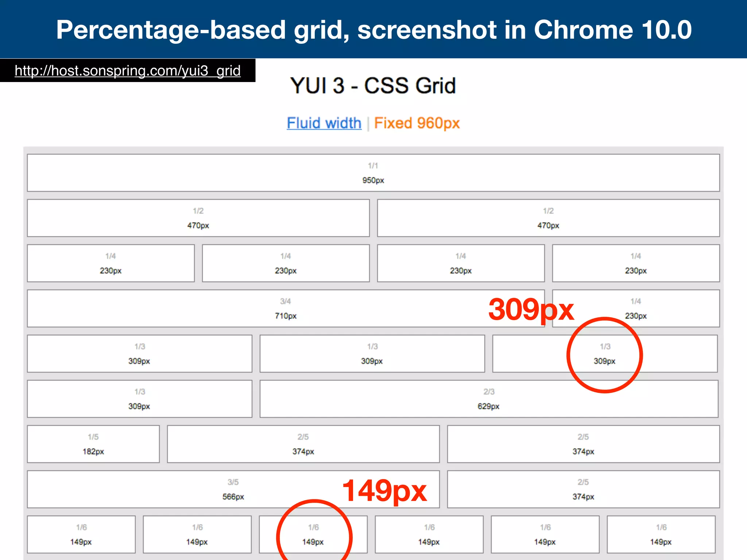This screenshot has width=747, height=560.
Task: Click the YUI 3 - CSS Grid heading
Action: coord(373,86)
